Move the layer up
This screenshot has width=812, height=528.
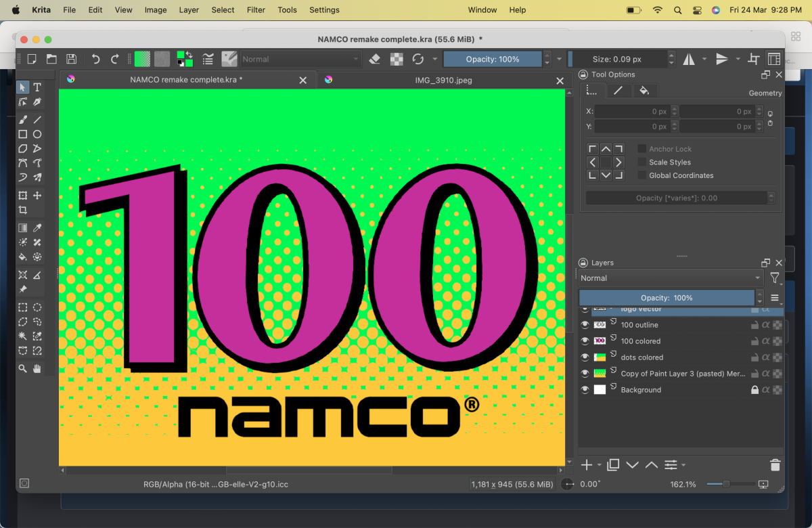point(652,465)
